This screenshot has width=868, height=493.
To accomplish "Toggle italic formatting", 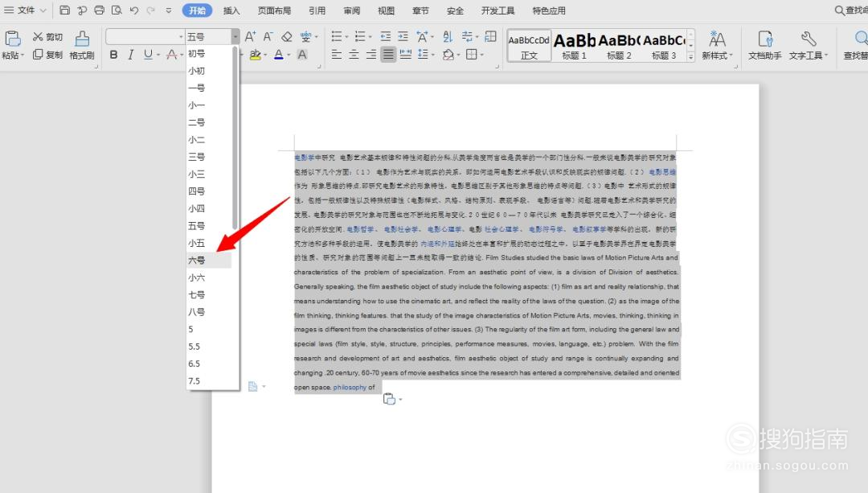I will click(131, 54).
